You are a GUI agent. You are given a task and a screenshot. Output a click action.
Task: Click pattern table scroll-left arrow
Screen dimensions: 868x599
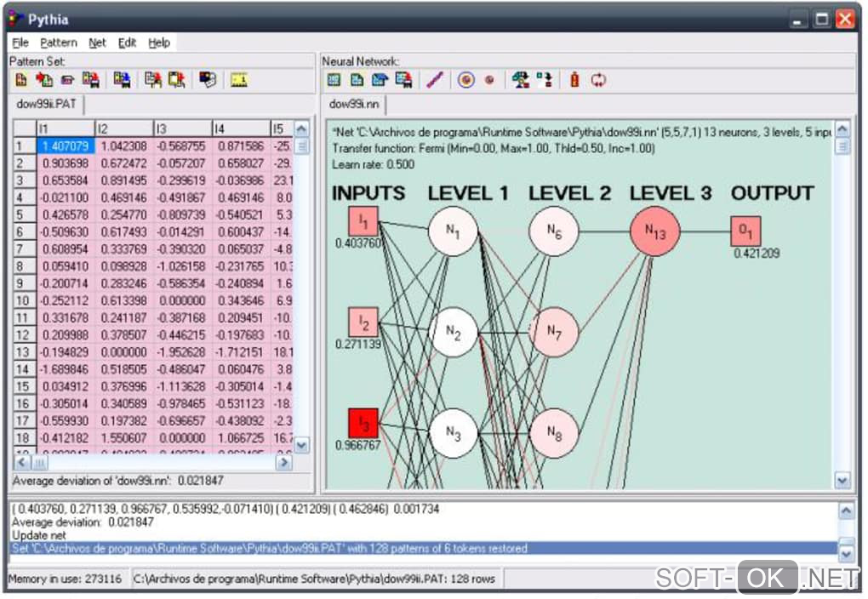tap(22, 462)
